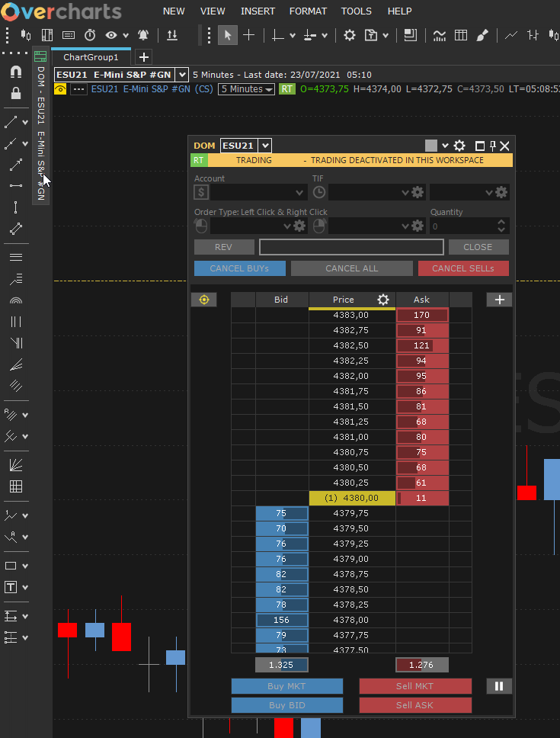Click the Sell MKT button
The image size is (560, 738).
pos(415,686)
